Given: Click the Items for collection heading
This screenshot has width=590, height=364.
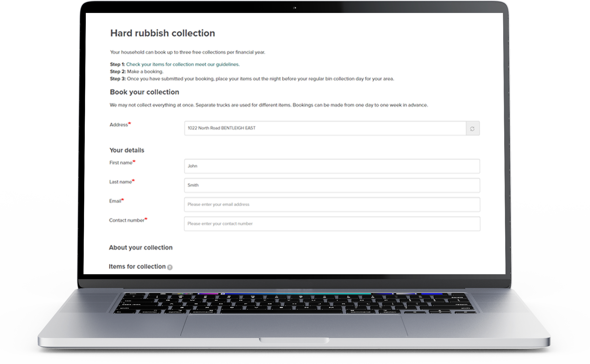Looking at the screenshot, I should (137, 267).
